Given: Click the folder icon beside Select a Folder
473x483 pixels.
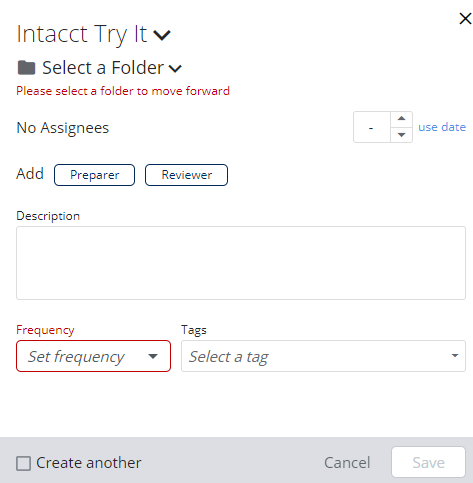Looking at the screenshot, I should click(x=26, y=68).
